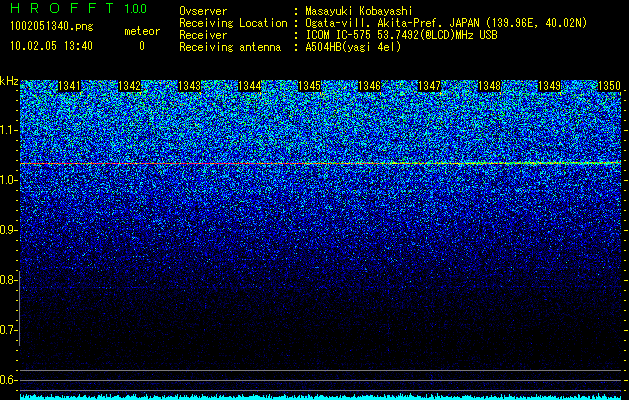
Task: Click the filename 1002051340.png
Action: pos(52,26)
